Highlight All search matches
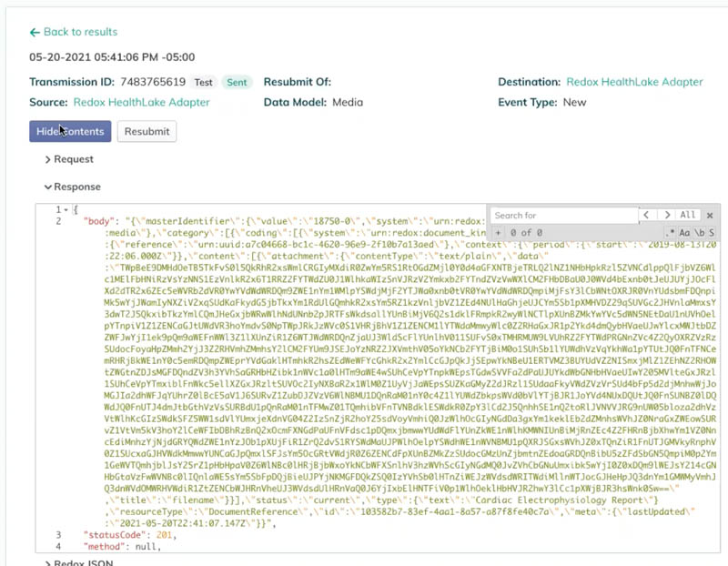 tap(688, 215)
